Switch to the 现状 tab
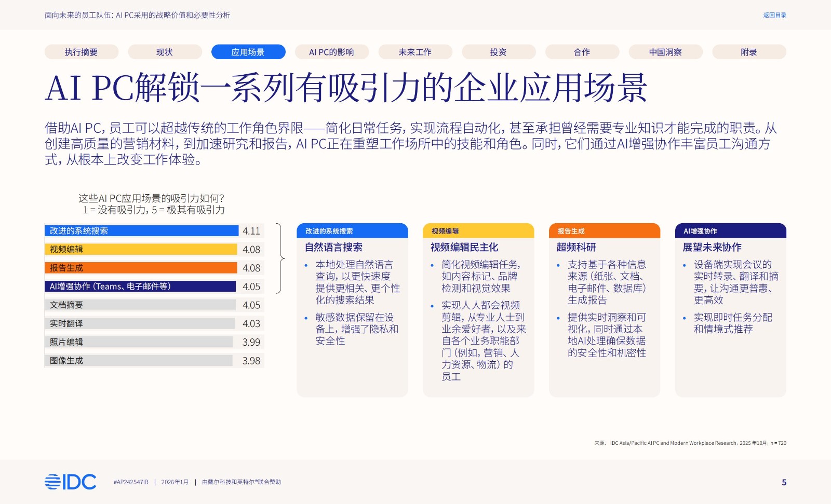The image size is (831, 504). [x=165, y=52]
